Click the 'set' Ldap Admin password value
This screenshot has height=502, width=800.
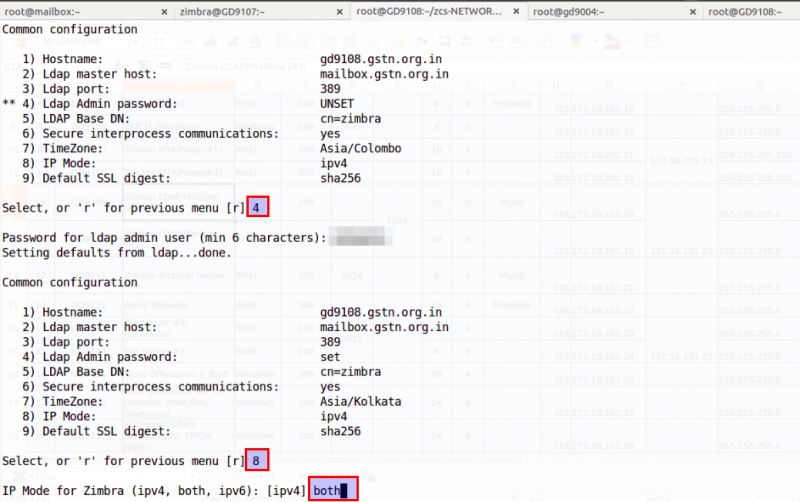330,357
